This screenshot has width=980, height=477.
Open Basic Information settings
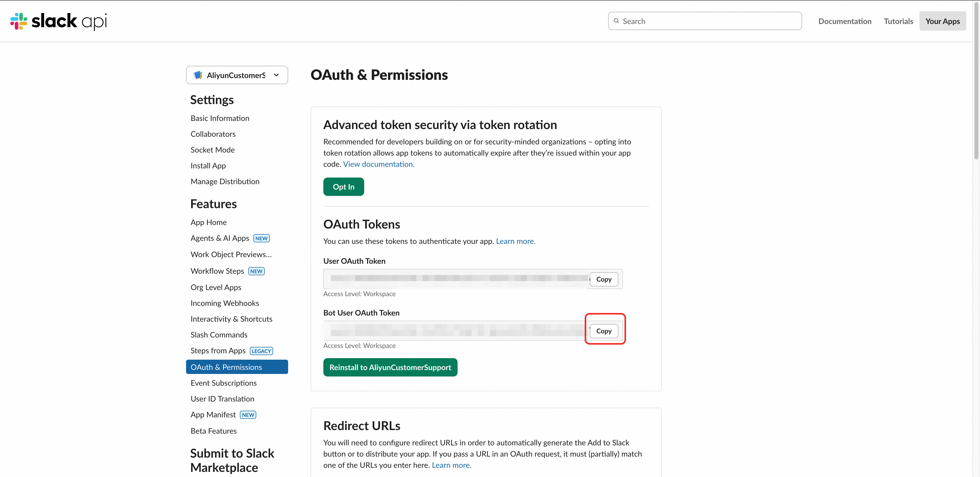coord(220,118)
